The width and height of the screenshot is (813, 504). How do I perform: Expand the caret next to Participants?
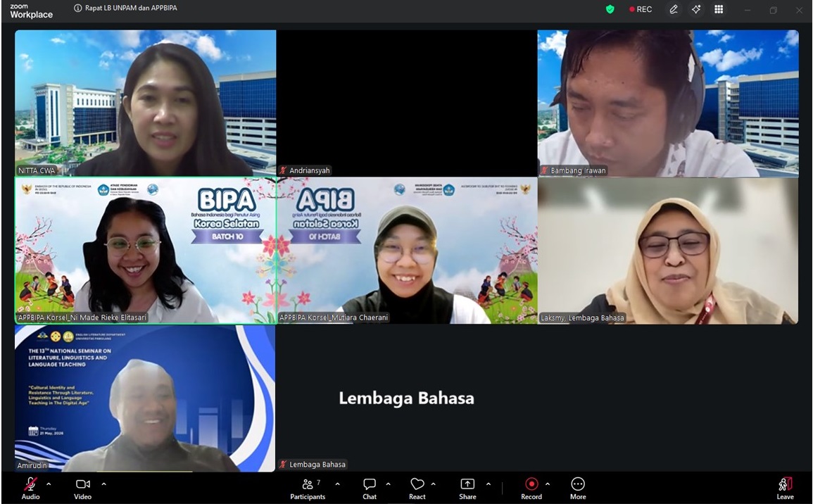[x=338, y=484]
